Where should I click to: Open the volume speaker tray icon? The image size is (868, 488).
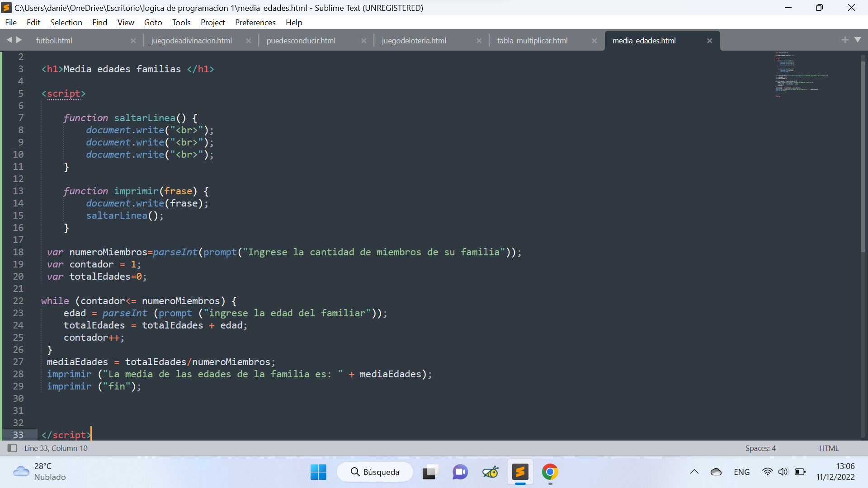coord(783,472)
